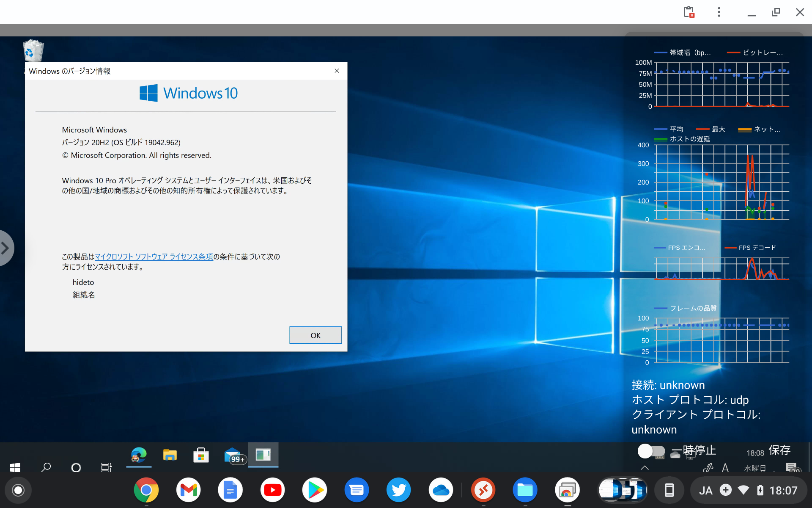The width and height of the screenshot is (812, 508).
Task: Open the three-dot menu in the title bar
Action: pos(719,12)
